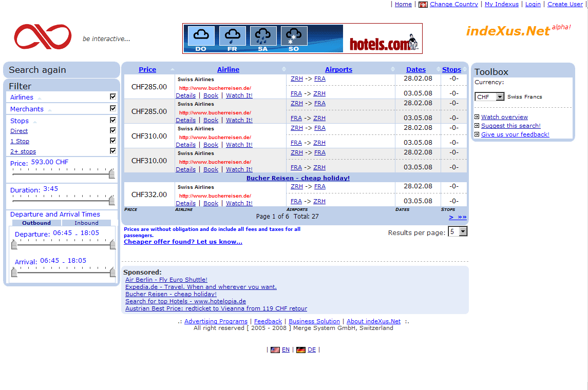This screenshot has height=390, width=588.
Task: Click the EN language link
Action: pyautogui.click(x=286, y=349)
